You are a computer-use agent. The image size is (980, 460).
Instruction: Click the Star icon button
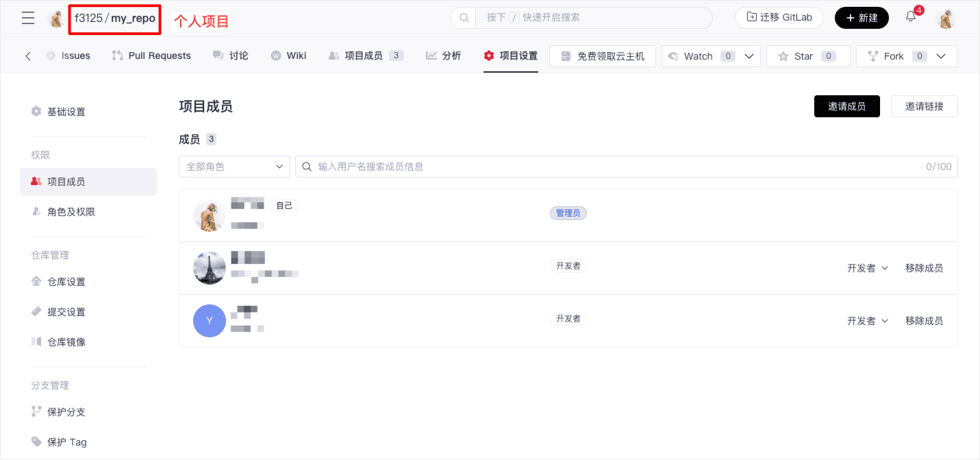click(x=783, y=56)
